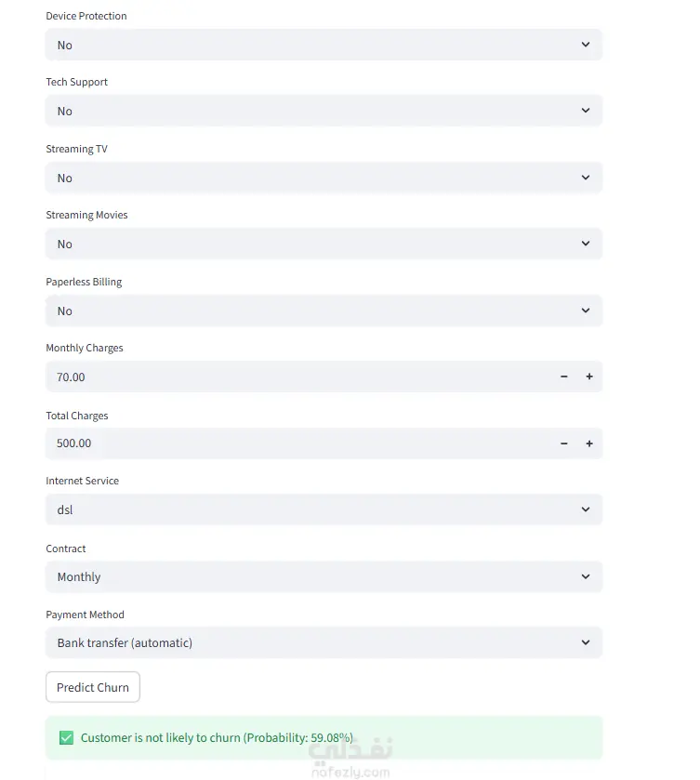Click the Streaming TV chevron arrow
Image resolution: width=700 pixels, height=780 pixels.
pyautogui.click(x=586, y=178)
